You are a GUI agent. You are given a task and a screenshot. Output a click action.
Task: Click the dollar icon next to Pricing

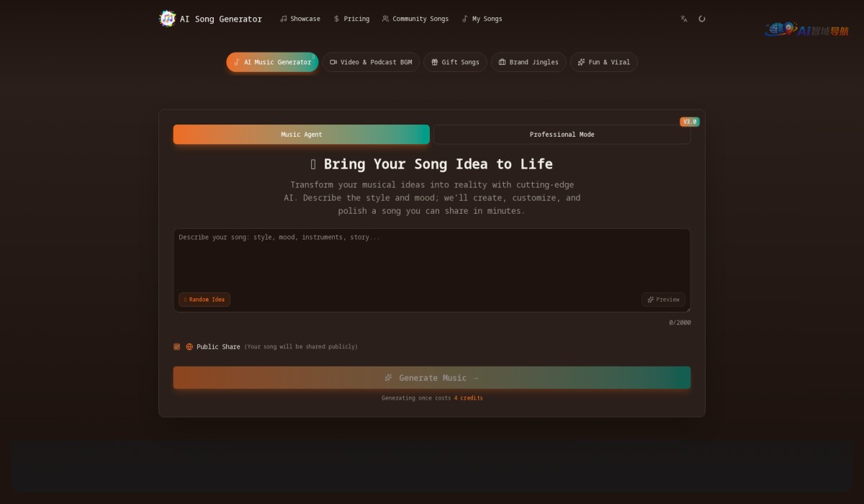click(336, 19)
